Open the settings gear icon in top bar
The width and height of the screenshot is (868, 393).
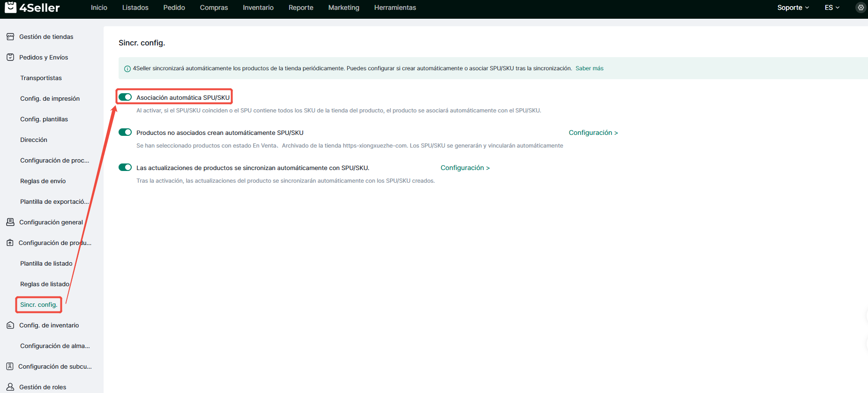861,7
